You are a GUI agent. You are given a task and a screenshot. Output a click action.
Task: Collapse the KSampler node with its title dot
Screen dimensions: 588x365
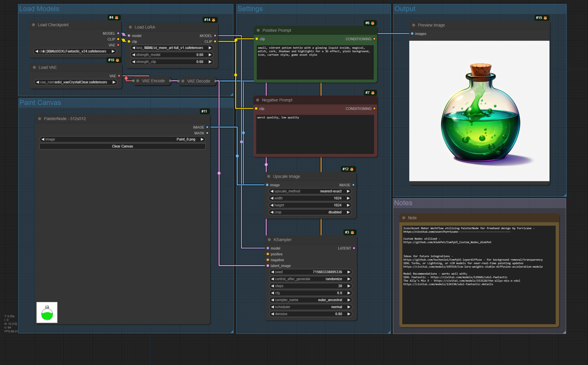pos(268,239)
